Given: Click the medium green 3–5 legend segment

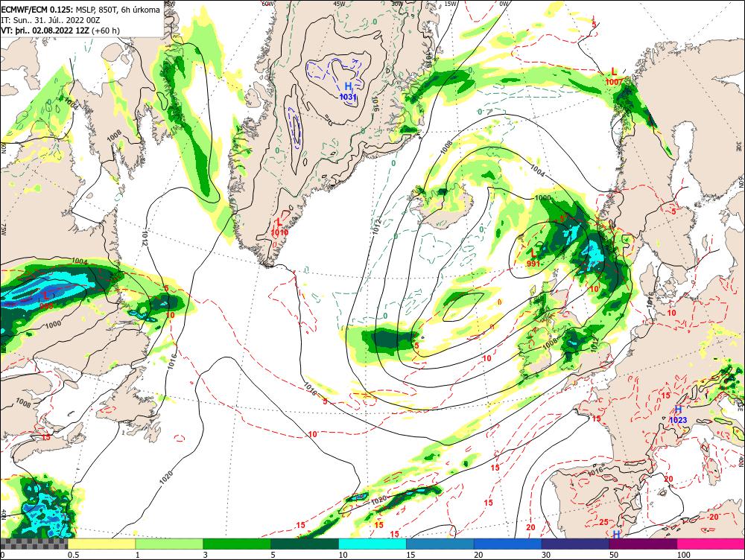Looking at the screenshot, I should click(x=237, y=544).
